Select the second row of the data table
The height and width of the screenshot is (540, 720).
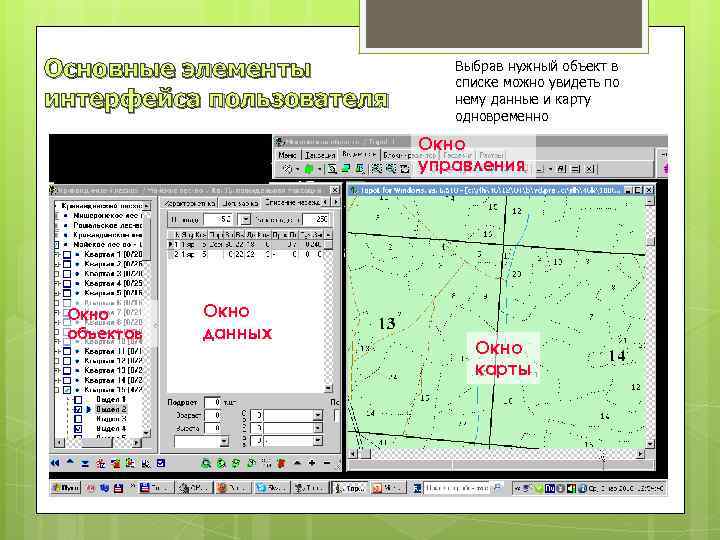[x=246, y=254]
